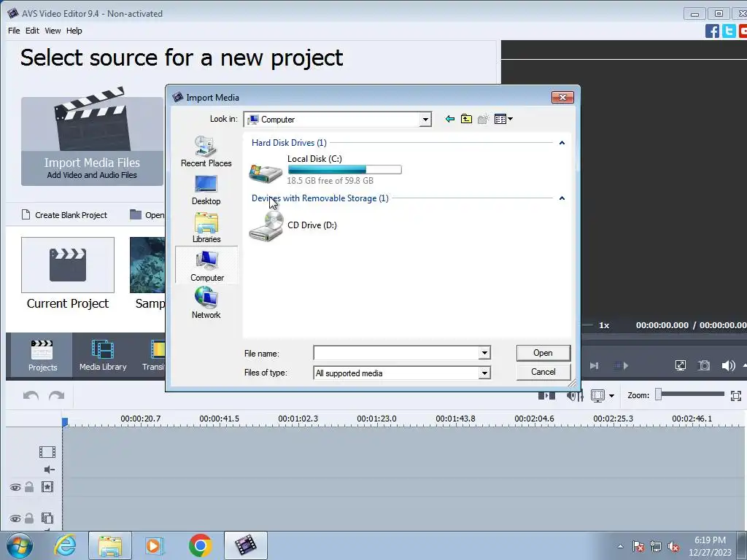The image size is (747, 560).
Task: Toggle visibility eye on effects track
Action: 15,487
